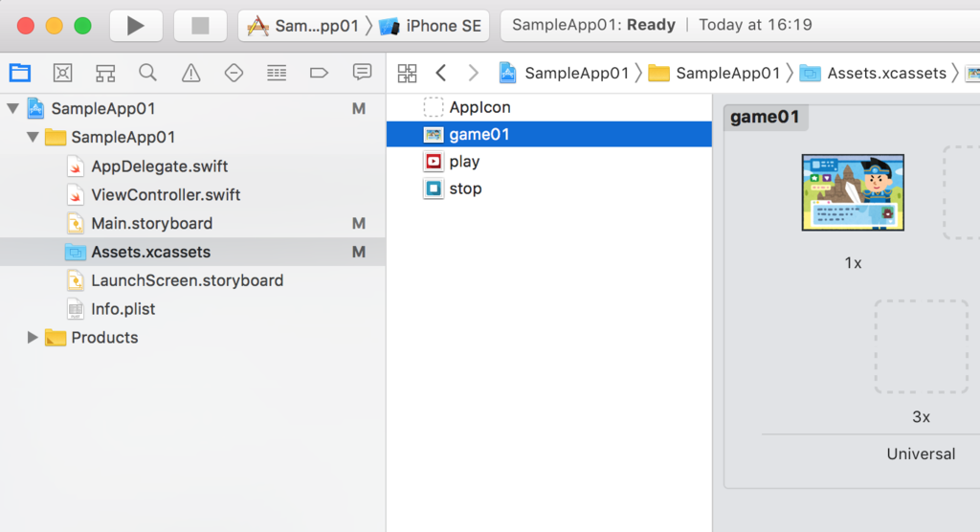Image resolution: width=980 pixels, height=532 pixels.
Task: Open the Breakpoint navigator
Action: coord(319,73)
